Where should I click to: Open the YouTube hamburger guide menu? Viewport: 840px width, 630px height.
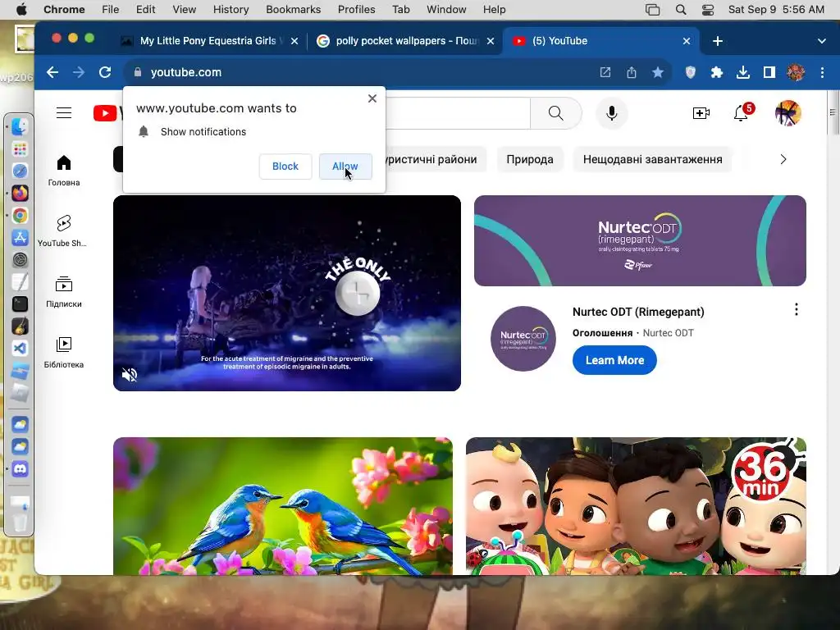click(x=64, y=113)
